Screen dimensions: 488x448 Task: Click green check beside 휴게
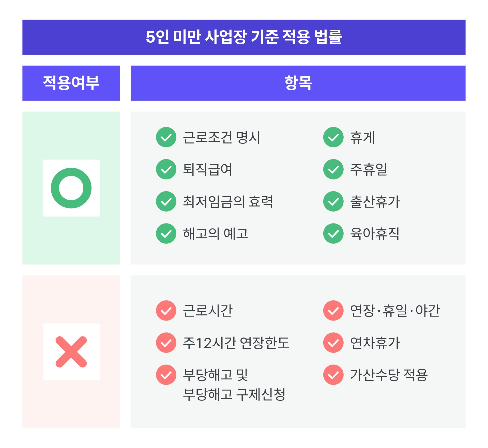click(333, 137)
